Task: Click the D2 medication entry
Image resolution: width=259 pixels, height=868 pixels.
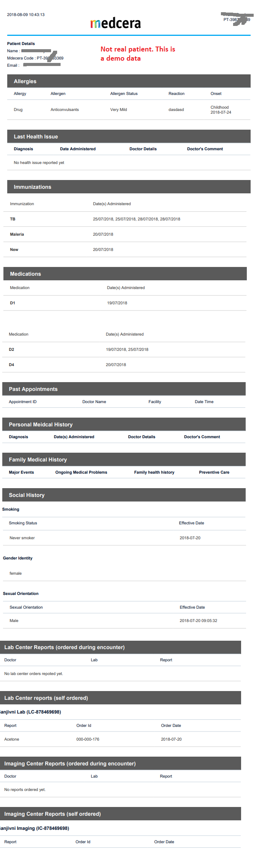Action: 11,349
